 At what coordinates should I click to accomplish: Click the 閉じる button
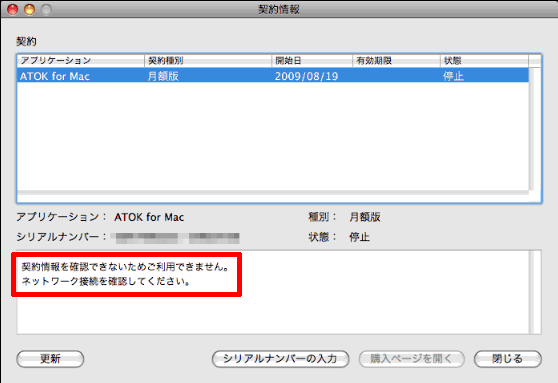tap(508, 359)
